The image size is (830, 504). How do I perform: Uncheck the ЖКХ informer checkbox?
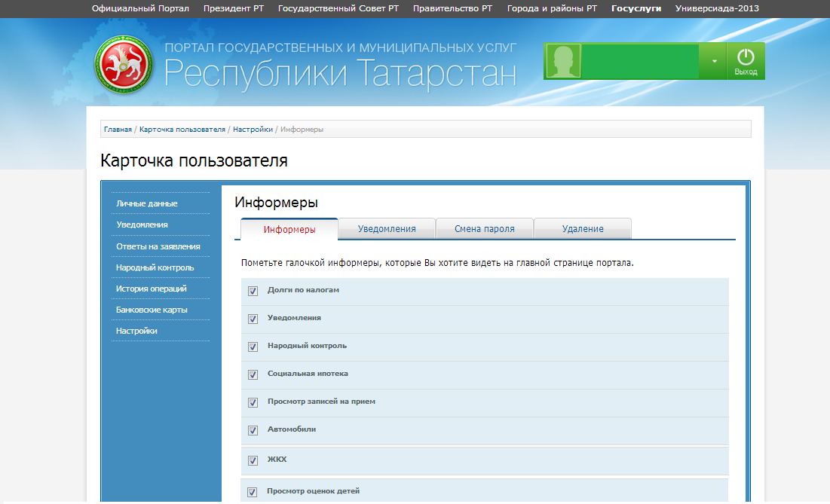point(253,460)
